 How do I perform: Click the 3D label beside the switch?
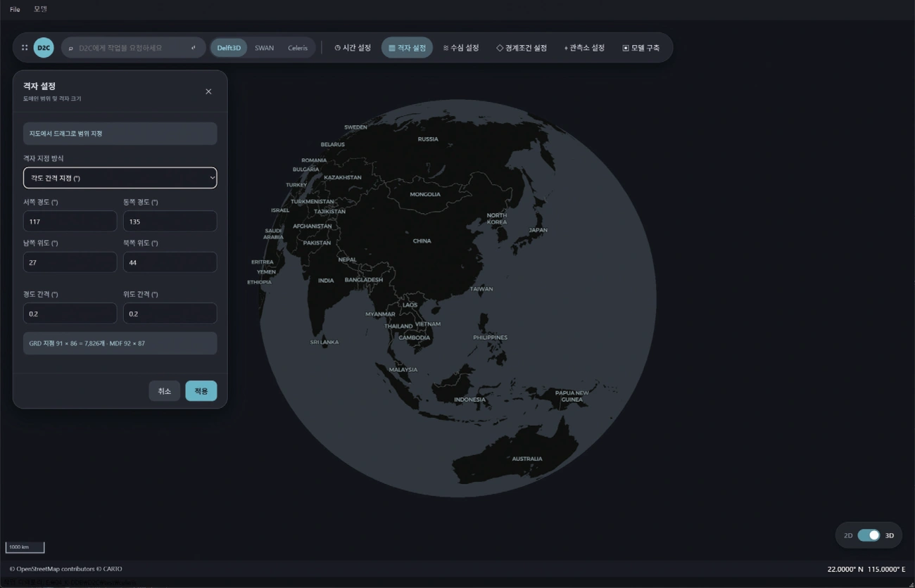tap(890, 535)
